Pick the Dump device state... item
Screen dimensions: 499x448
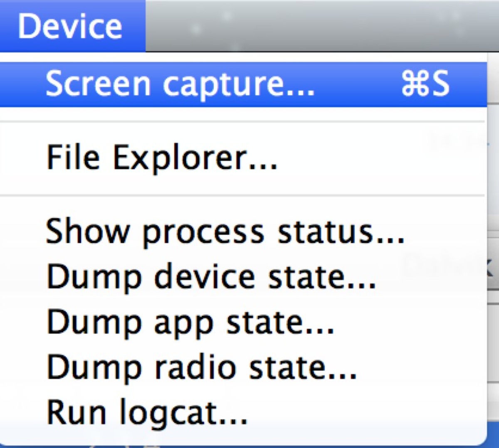click(211, 277)
